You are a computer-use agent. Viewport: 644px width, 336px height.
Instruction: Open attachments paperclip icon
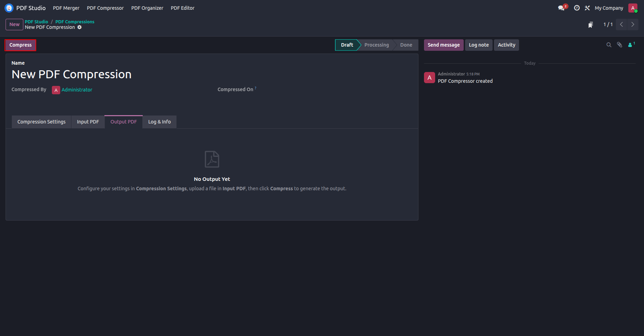620,45
